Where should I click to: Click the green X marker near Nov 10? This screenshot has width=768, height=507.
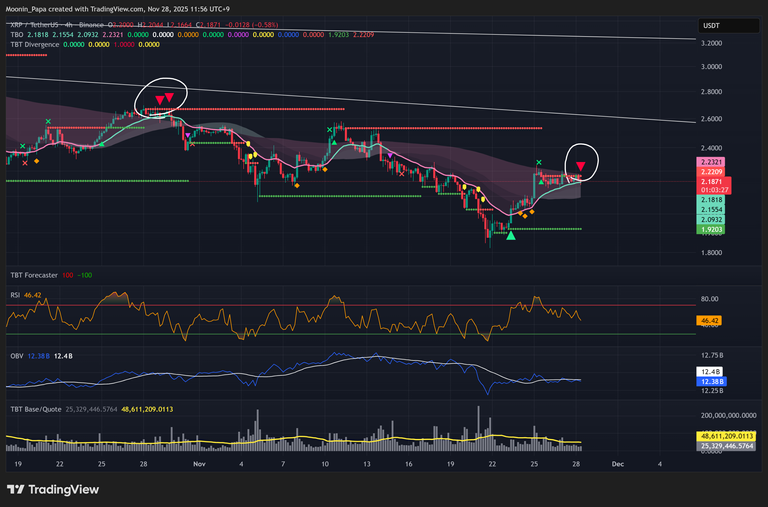[331, 129]
